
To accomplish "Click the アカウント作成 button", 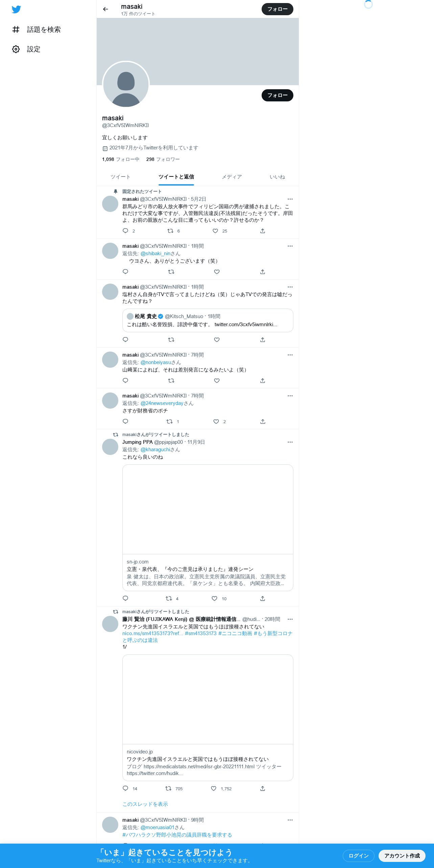I will point(402,855).
